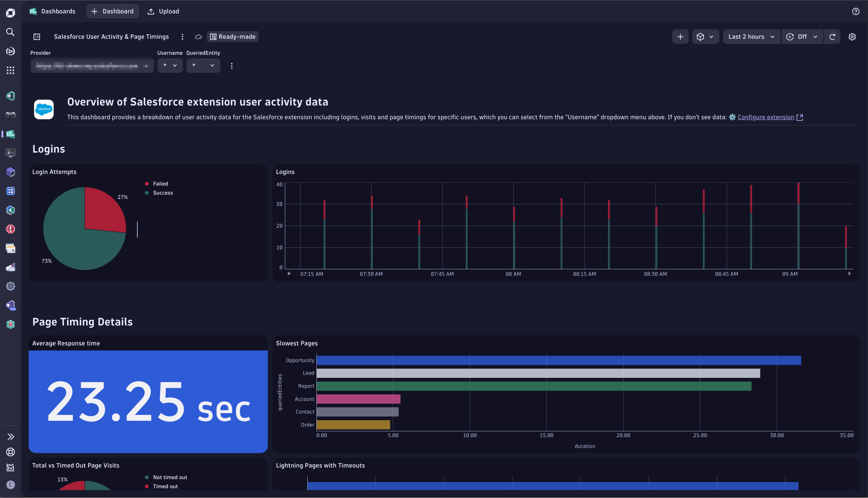Click the Account bar in Slowest Pages
Viewport: 868px width, 498px height.
tap(358, 399)
